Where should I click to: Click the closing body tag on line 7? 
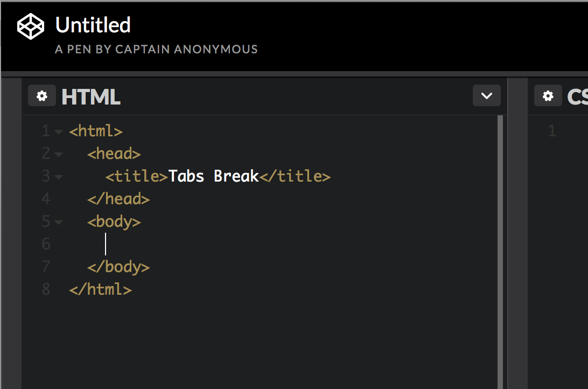(x=118, y=267)
